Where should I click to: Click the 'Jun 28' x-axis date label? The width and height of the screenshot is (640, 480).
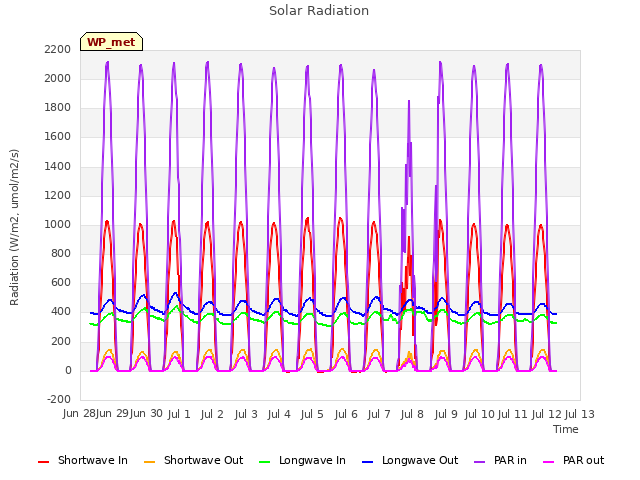pos(79,414)
